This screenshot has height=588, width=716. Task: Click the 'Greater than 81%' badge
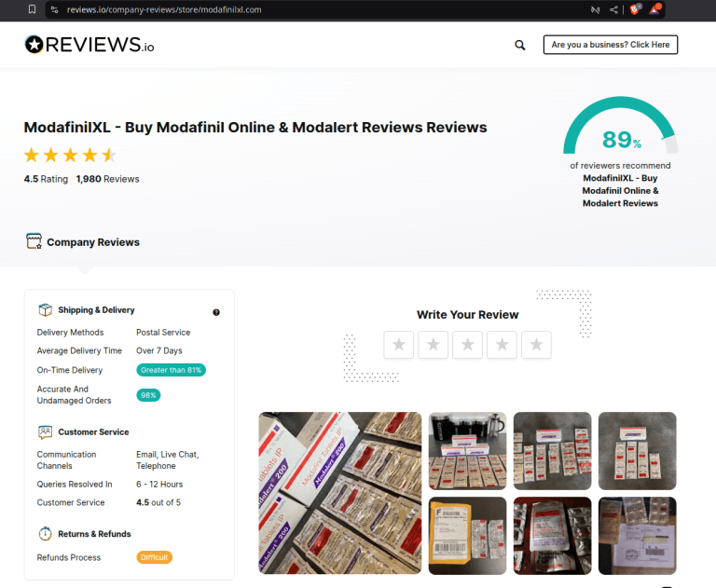click(x=171, y=370)
